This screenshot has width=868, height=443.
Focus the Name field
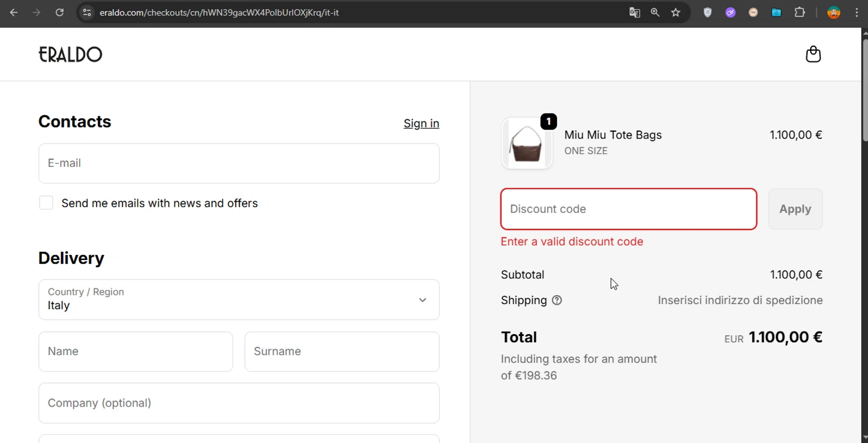[136, 352]
